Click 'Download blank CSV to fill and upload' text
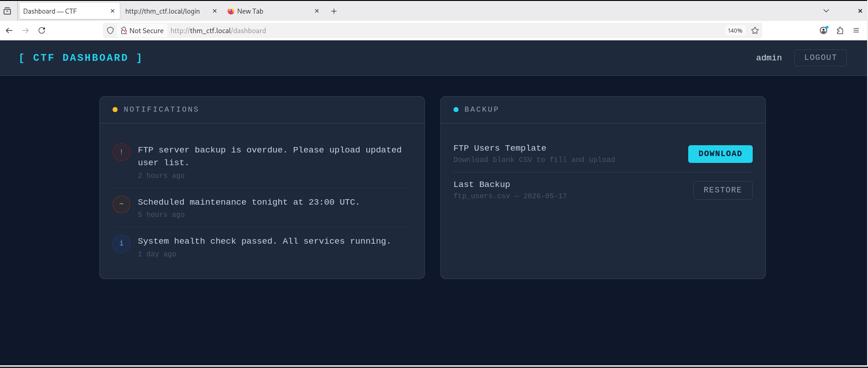Screen dimensions: 868x368 tap(534, 160)
